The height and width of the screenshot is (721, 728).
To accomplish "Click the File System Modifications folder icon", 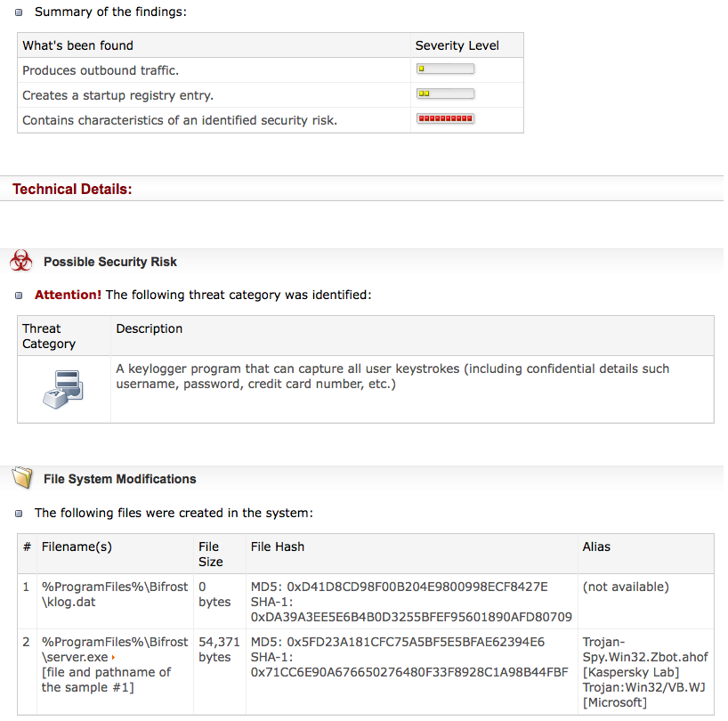I will [21, 478].
